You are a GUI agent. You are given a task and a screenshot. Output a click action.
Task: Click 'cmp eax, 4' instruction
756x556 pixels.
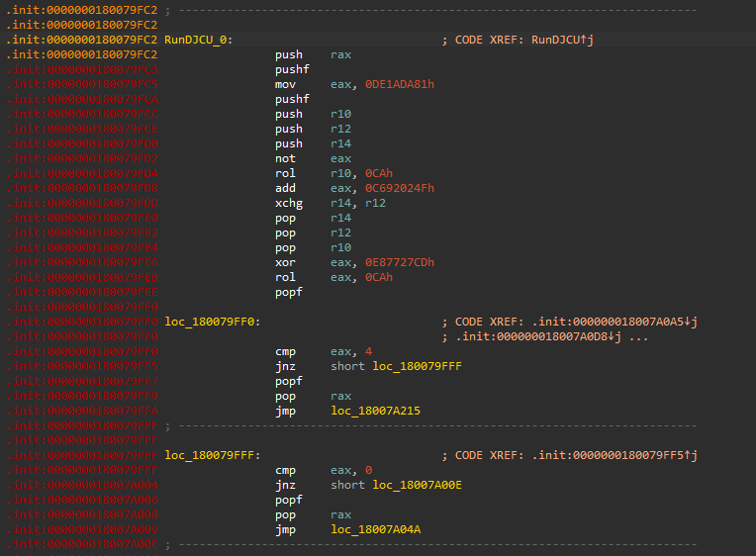[324, 351]
